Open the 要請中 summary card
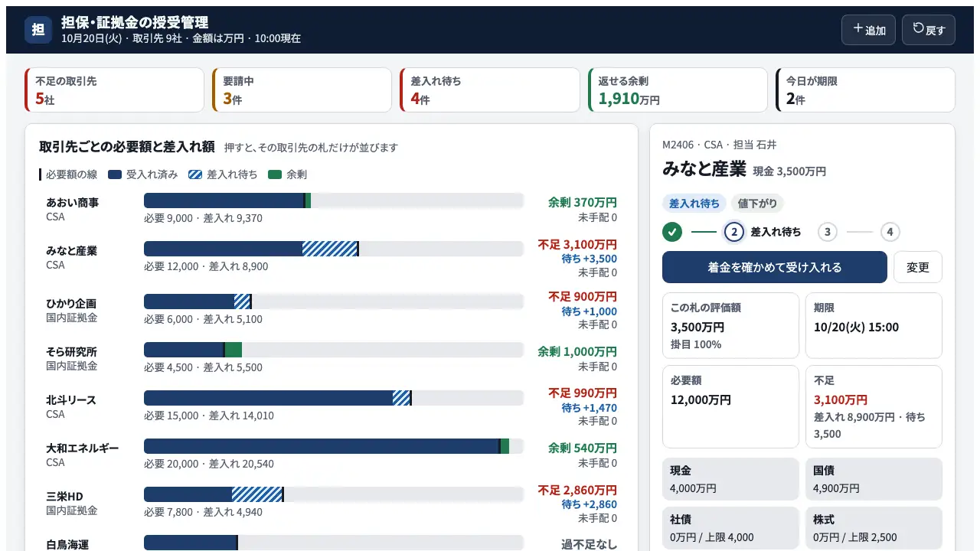The width and height of the screenshot is (980, 551). click(x=302, y=90)
